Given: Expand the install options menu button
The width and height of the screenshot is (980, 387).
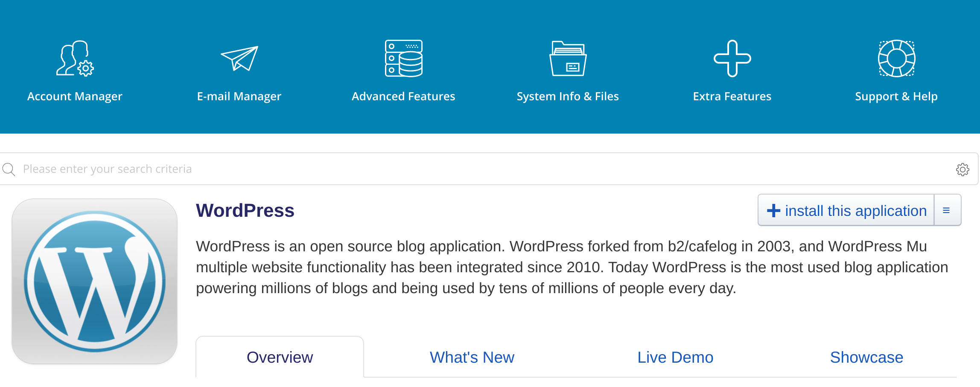Looking at the screenshot, I should click(x=946, y=210).
